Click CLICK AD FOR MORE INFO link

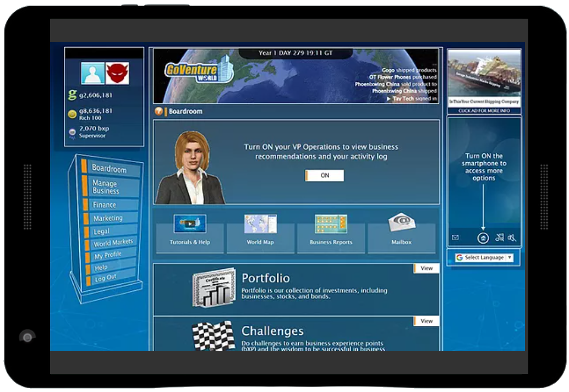pyautogui.click(x=484, y=111)
